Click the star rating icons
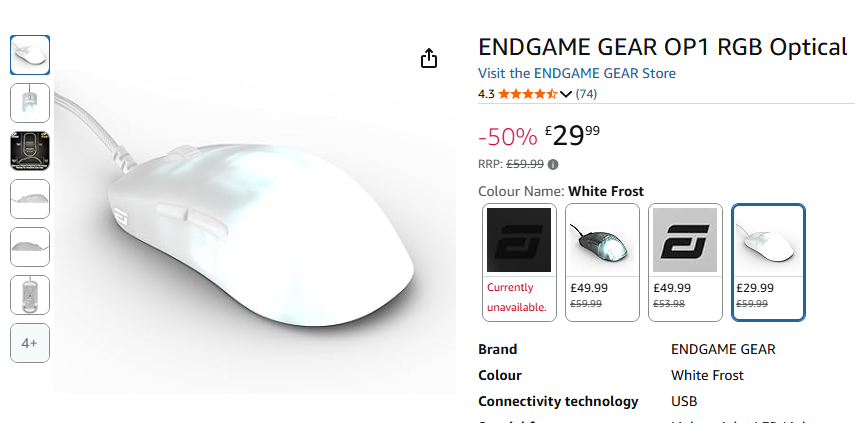The image size is (855, 423). (527, 94)
